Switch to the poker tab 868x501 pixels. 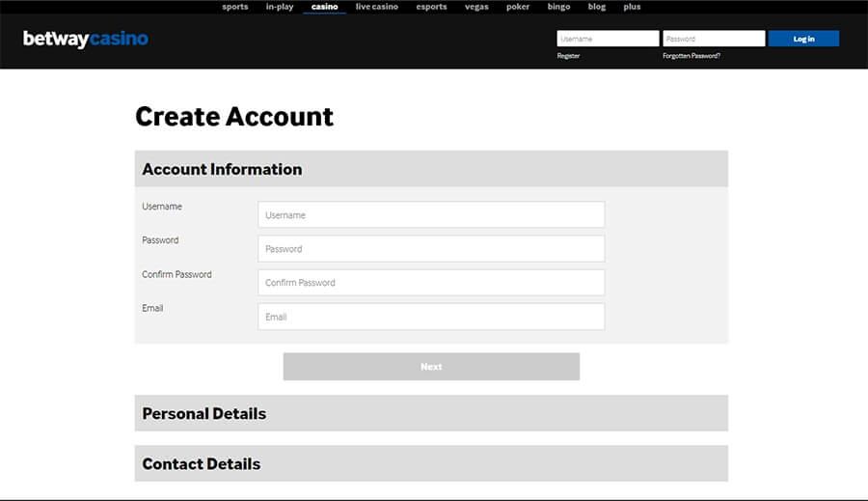click(x=518, y=7)
